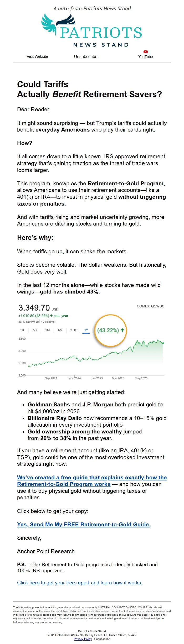Open the free guide Retirement-to-Gold Program link
The height and width of the screenshot is (644, 184).
click(x=92, y=481)
